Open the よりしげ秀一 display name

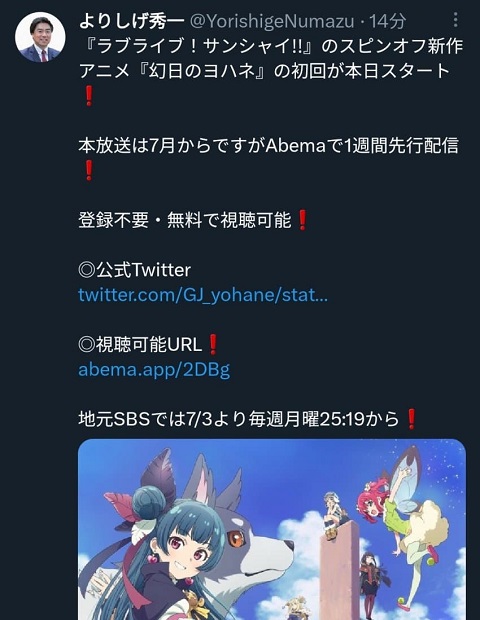click(x=132, y=21)
